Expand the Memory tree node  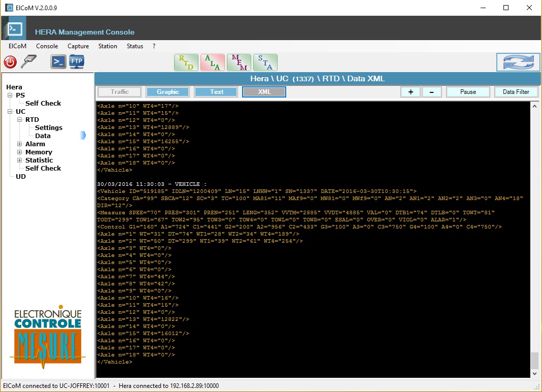coord(20,152)
